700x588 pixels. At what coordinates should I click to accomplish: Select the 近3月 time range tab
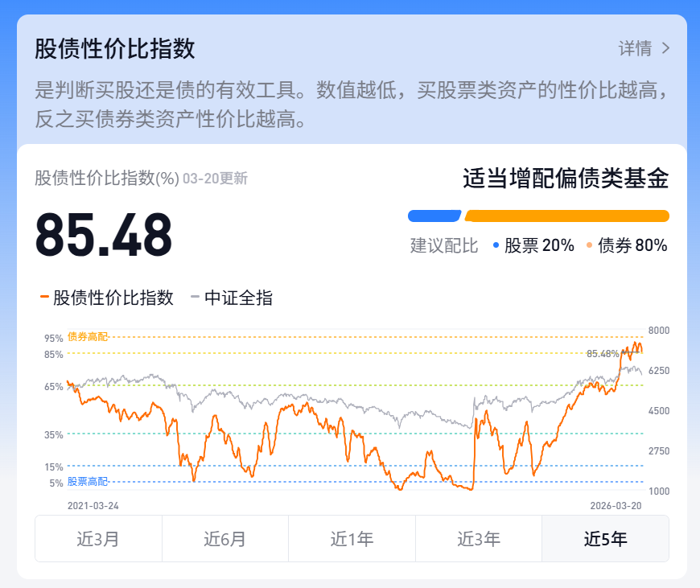pyautogui.click(x=98, y=539)
